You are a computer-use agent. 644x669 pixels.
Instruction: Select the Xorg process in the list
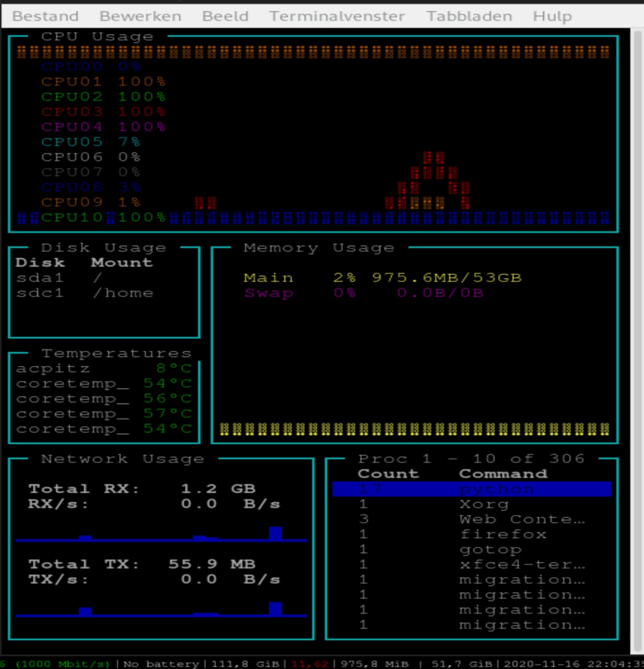coord(484,504)
